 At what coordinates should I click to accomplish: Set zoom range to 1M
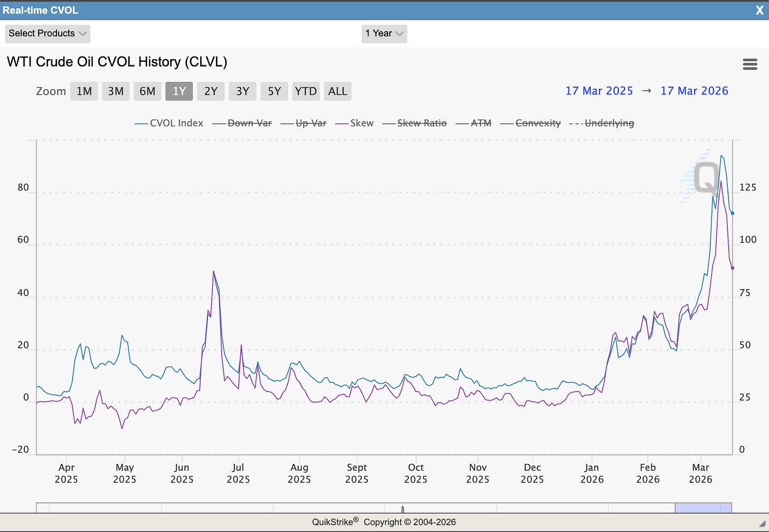[84, 91]
